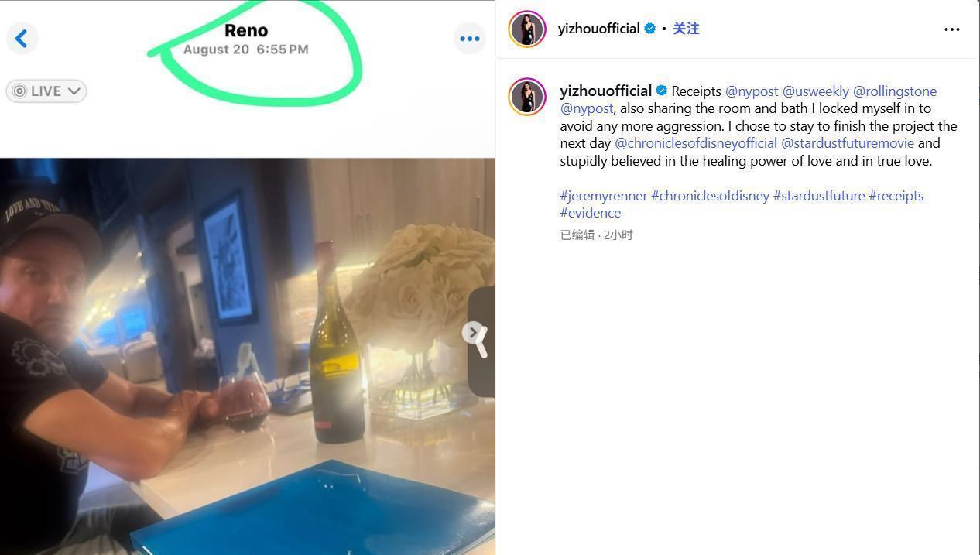Screen dimensions: 980x555
Task: Open post options three-dot menu
Action: click(x=951, y=29)
